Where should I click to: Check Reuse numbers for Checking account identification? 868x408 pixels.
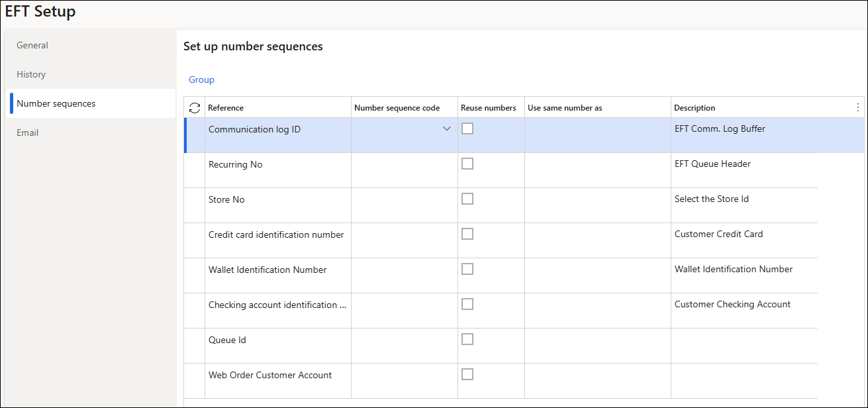pyautogui.click(x=467, y=304)
